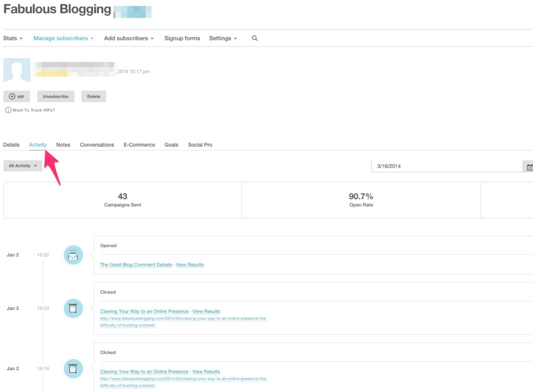Click the clicked event icon at 19:23
Viewport: 533px width, 392px height.
click(x=73, y=308)
